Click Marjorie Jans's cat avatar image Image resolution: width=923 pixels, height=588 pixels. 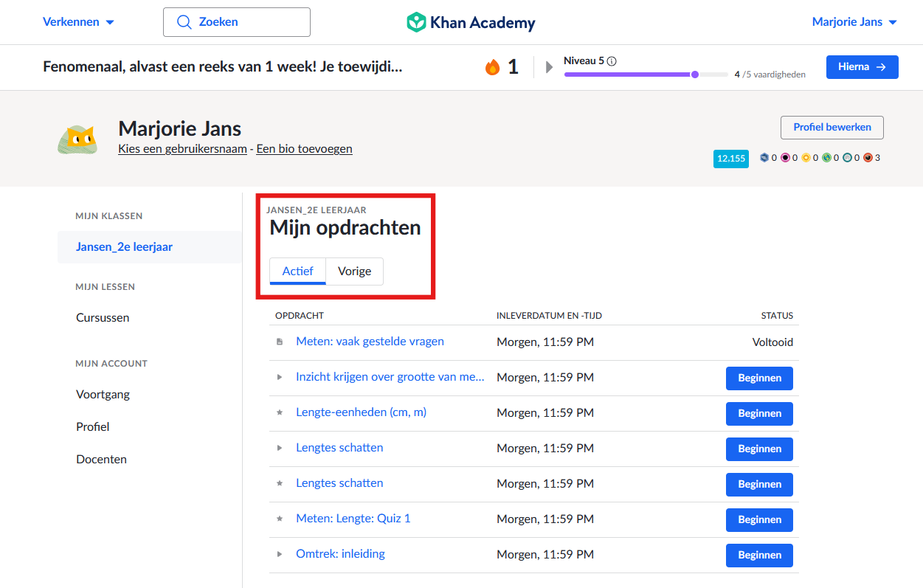pos(77,139)
